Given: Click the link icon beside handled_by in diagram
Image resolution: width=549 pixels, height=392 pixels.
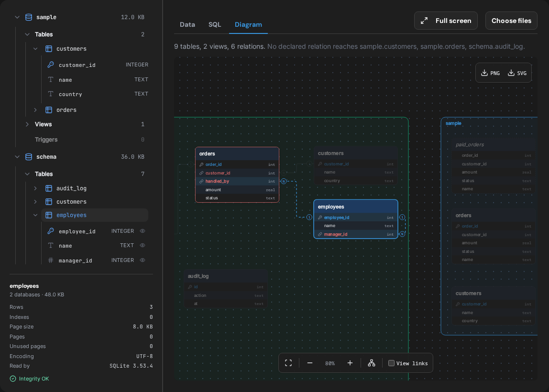Looking at the screenshot, I should tap(201, 181).
